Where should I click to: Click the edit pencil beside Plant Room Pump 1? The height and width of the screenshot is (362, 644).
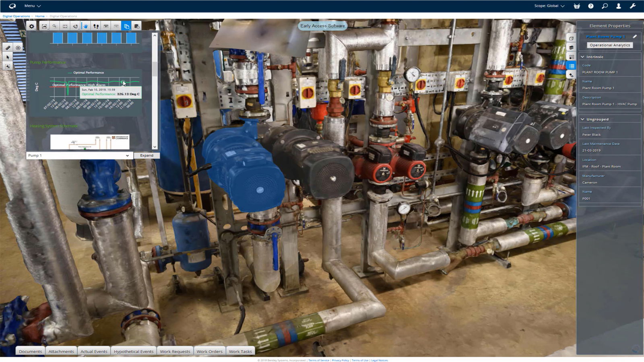pos(635,36)
